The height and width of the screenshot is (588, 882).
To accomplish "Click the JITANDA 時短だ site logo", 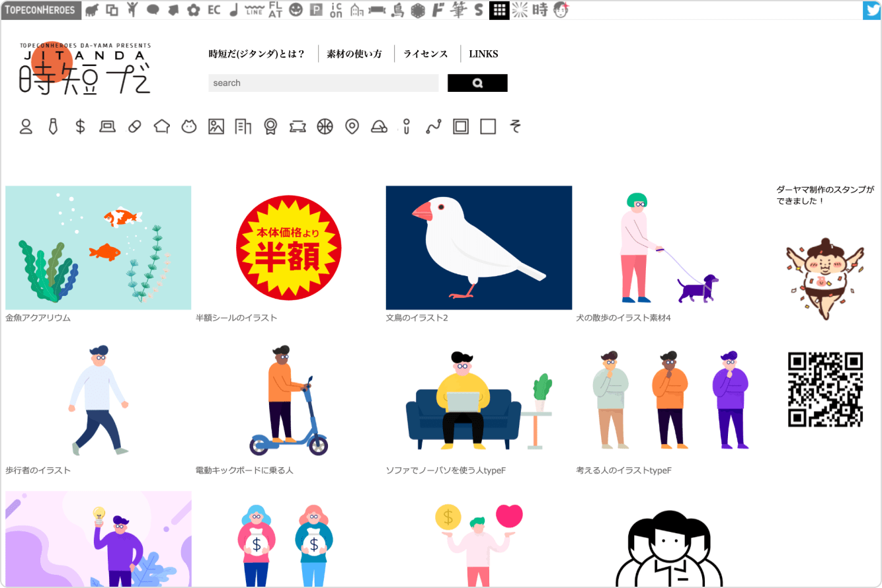I will click(85, 68).
